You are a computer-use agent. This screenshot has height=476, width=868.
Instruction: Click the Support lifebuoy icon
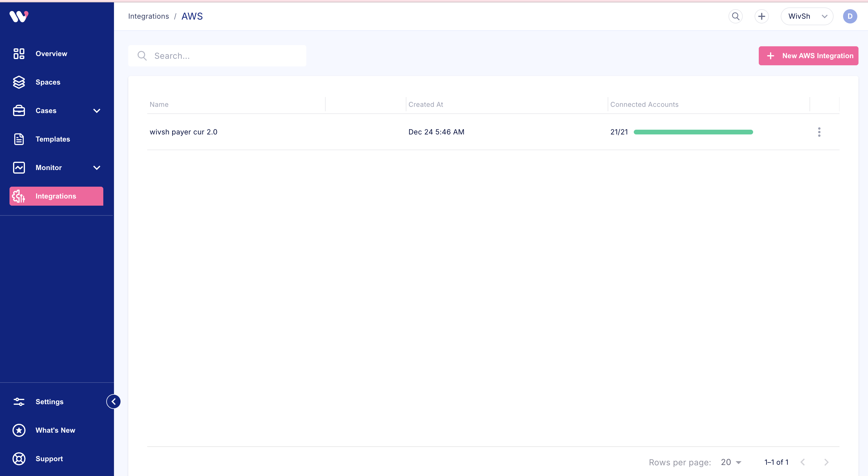pyautogui.click(x=19, y=458)
